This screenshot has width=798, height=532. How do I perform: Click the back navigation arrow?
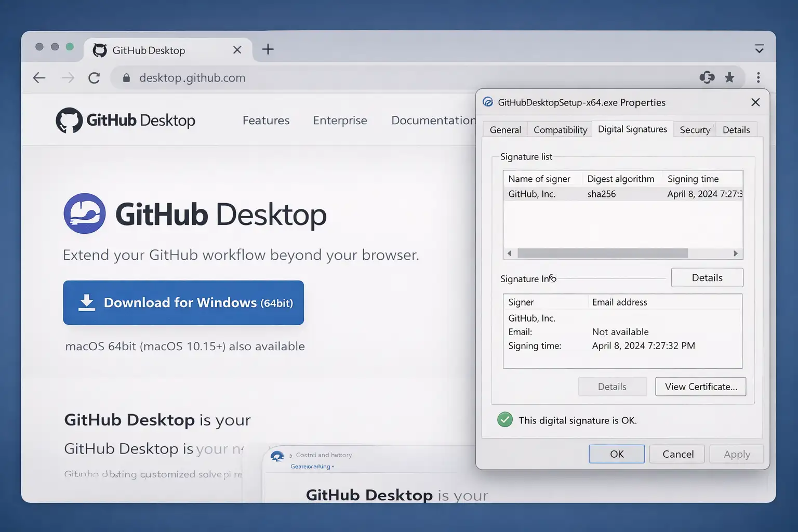point(39,77)
